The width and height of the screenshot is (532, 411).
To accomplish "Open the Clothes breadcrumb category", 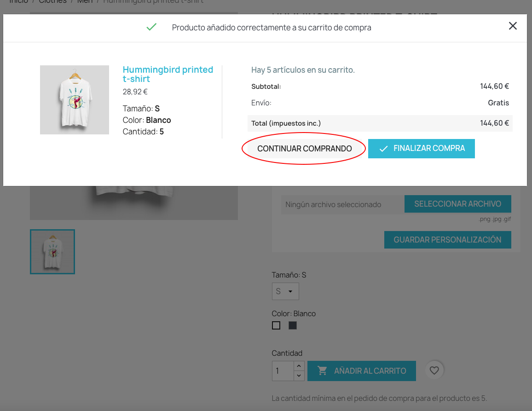I will [52, 1].
